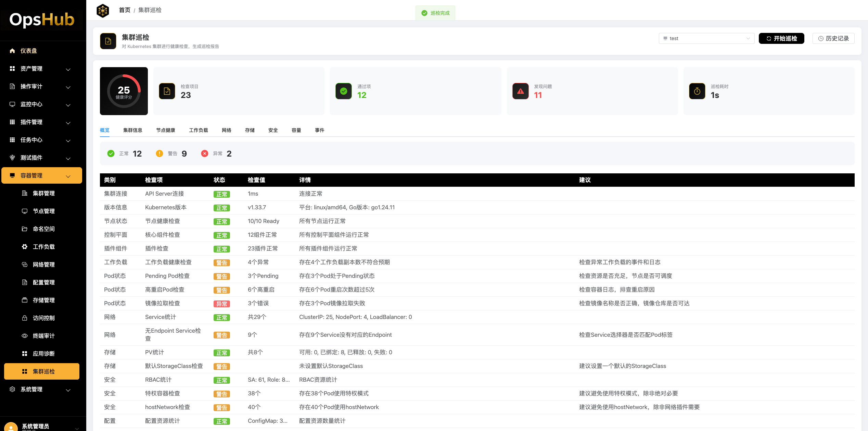Click the namespace folder icon
This screenshot has height=431, width=868.
tap(25, 229)
